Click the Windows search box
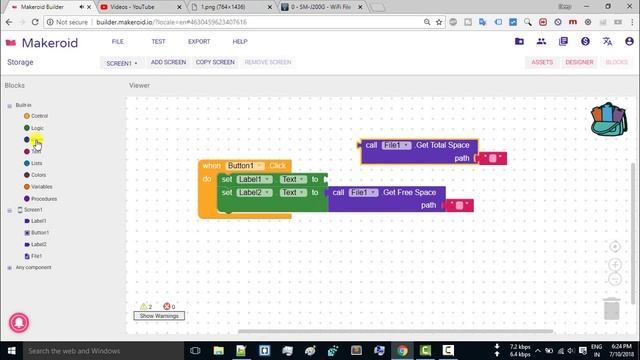This screenshot has height=360, width=640. [102, 351]
